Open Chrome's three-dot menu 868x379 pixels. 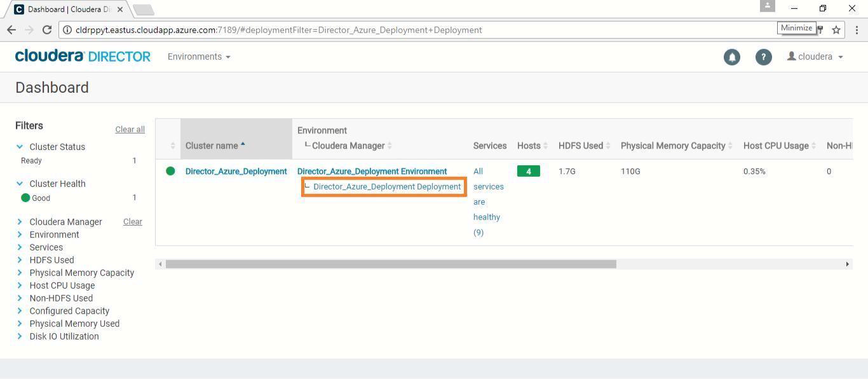(x=857, y=30)
